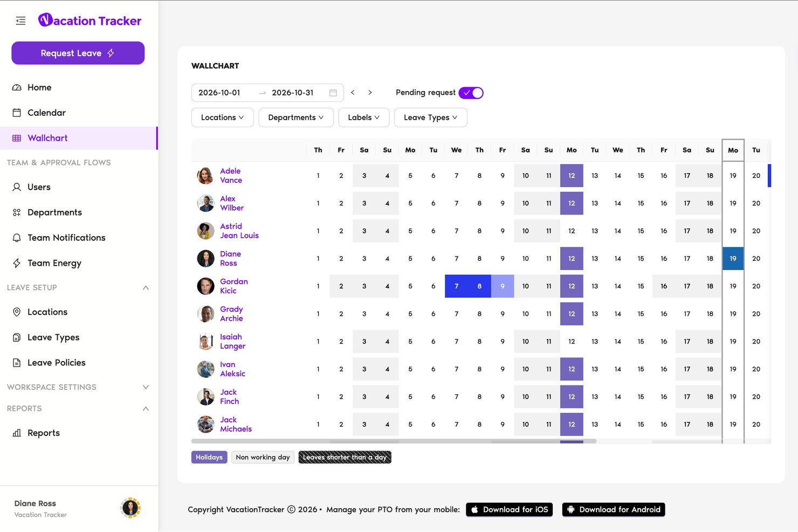Open Ivan Aleksic's profile link
798x532 pixels.
pyautogui.click(x=232, y=369)
